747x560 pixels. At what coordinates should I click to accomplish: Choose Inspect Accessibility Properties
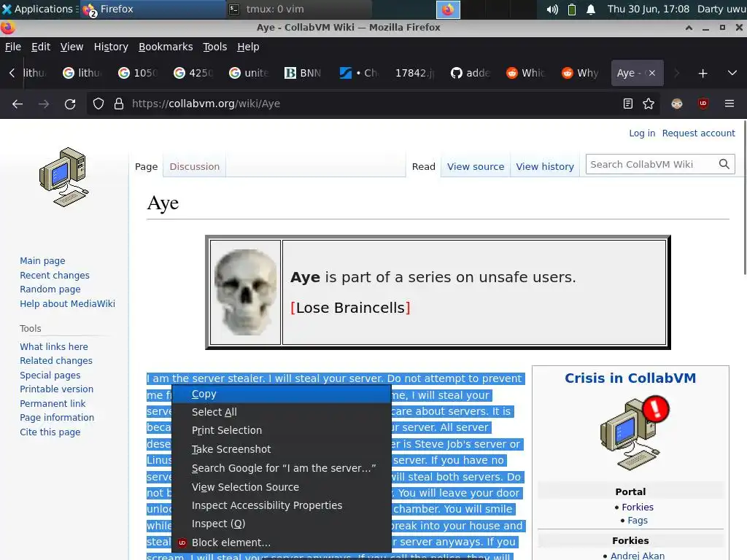281,505
